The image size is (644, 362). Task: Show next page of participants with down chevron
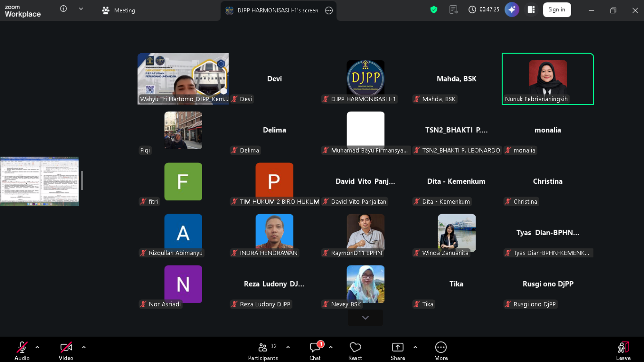coord(365,317)
